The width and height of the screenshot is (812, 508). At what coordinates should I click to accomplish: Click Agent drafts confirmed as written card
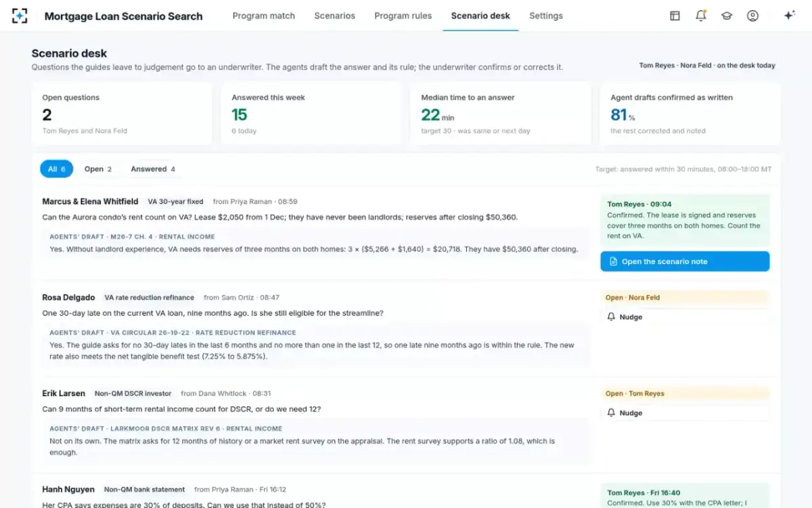(690, 114)
